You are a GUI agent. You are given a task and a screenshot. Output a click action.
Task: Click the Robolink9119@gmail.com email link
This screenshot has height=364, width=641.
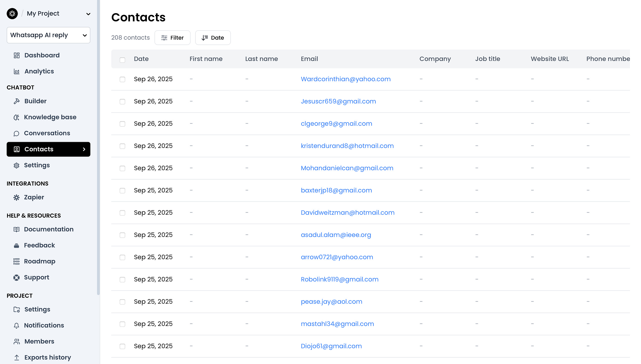click(x=340, y=279)
